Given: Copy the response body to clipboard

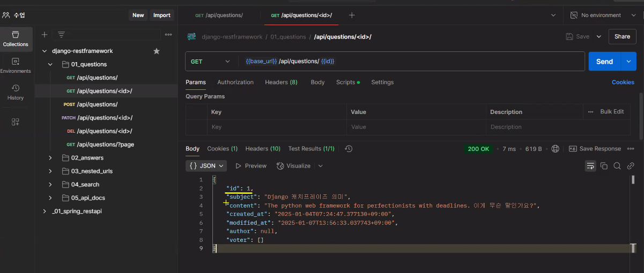Looking at the screenshot, I should tap(604, 166).
